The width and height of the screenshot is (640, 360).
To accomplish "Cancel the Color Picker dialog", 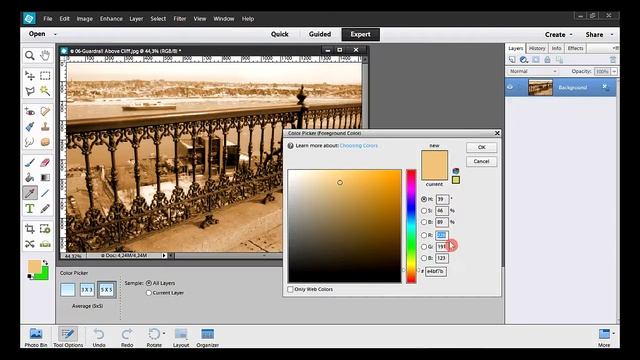I will tap(482, 161).
